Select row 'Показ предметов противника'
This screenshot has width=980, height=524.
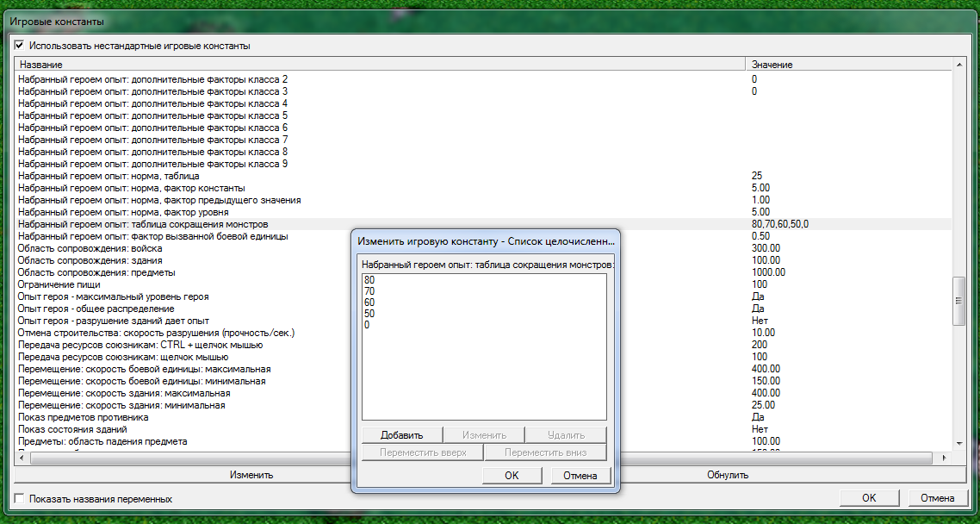(183, 417)
